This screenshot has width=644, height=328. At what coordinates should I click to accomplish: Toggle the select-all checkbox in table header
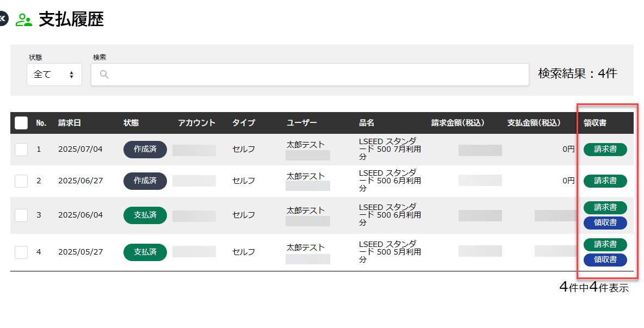coord(21,123)
